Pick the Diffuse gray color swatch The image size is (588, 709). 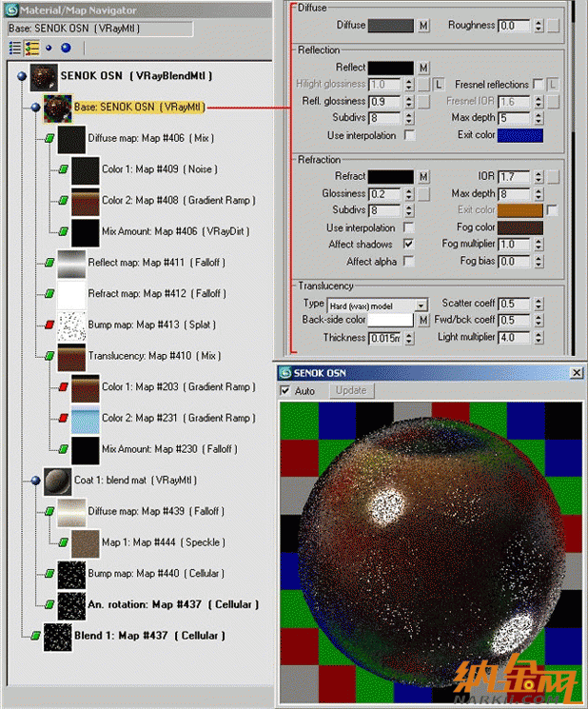pos(390,26)
